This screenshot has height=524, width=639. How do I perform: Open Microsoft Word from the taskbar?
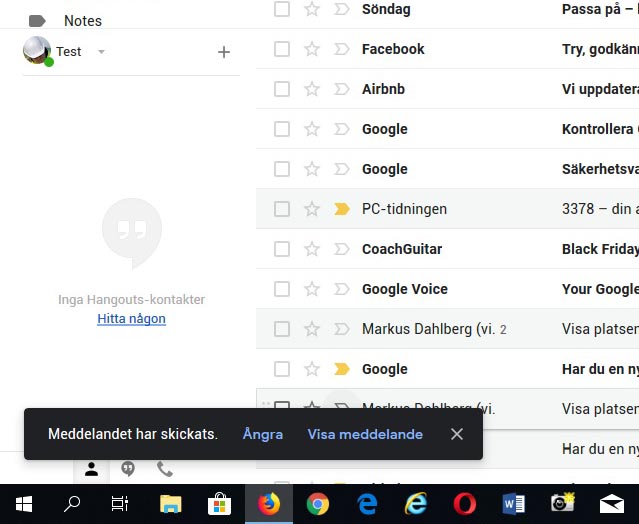513,504
